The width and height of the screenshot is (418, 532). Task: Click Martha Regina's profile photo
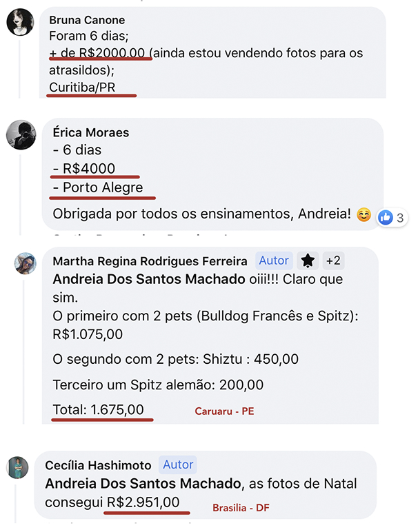[25, 263]
